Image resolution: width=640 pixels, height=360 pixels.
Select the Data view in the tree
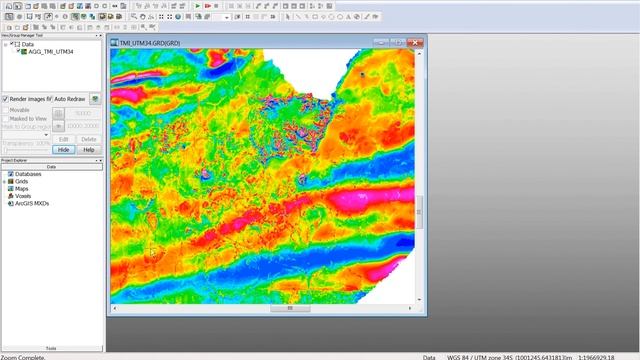pyautogui.click(x=28, y=44)
